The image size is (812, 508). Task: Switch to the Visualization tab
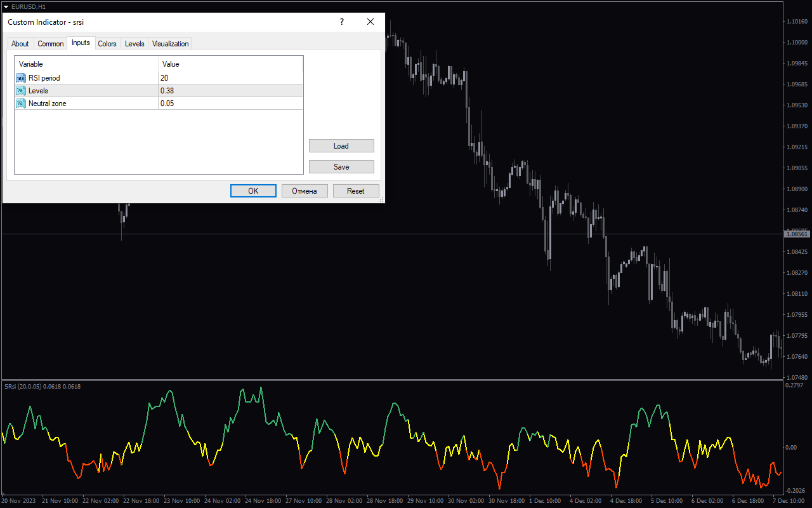pyautogui.click(x=170, y=44)
